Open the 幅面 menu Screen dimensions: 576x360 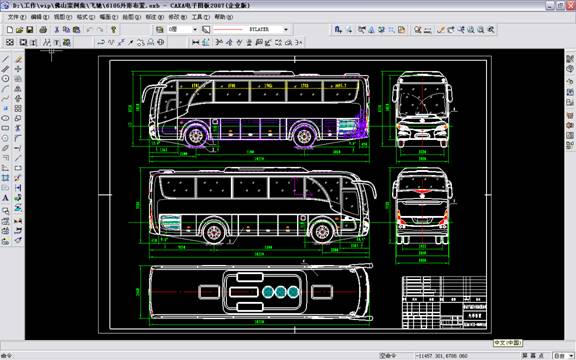[x=109, y=17]
